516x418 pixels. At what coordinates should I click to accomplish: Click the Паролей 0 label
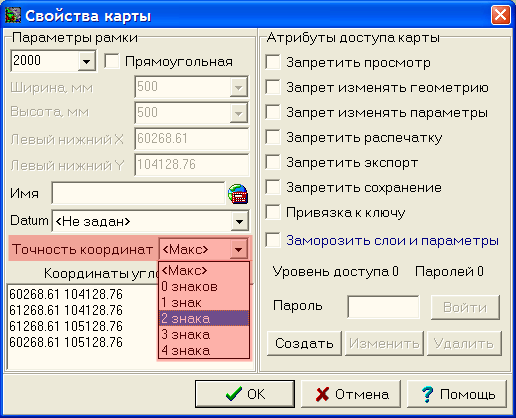[449, 272]
